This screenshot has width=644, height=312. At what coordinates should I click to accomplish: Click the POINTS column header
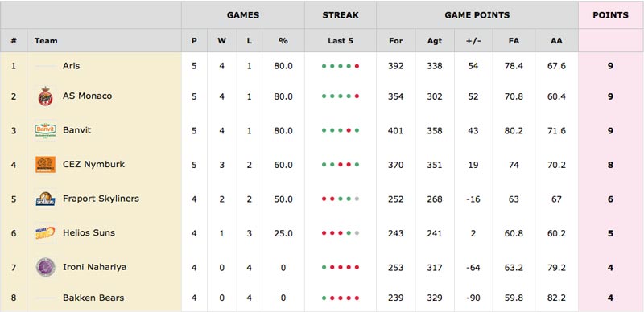[x=610, y=15]
